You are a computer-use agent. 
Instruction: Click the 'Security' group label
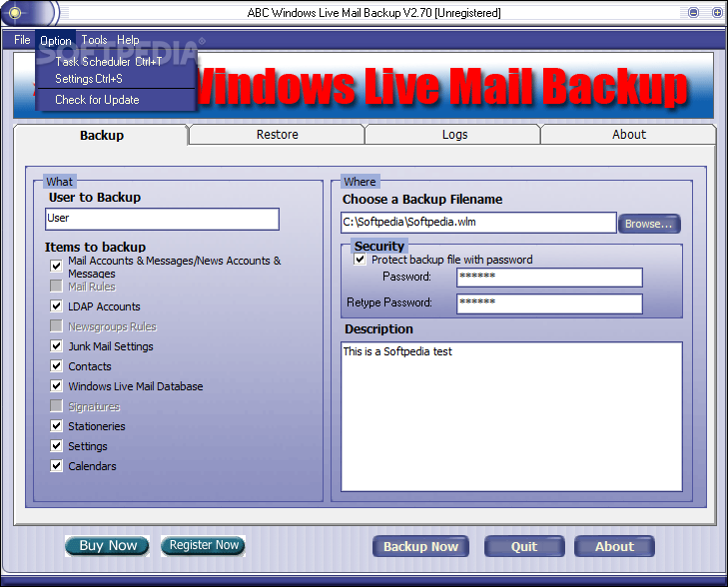[379, 246]
